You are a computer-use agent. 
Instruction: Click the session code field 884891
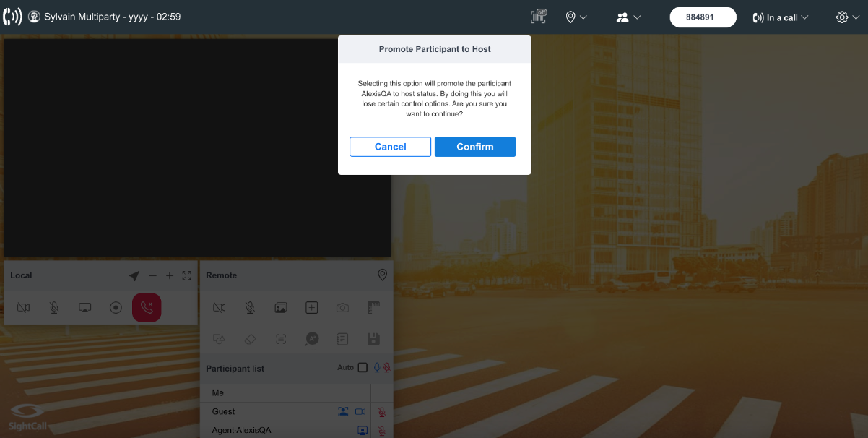[703, 17]
